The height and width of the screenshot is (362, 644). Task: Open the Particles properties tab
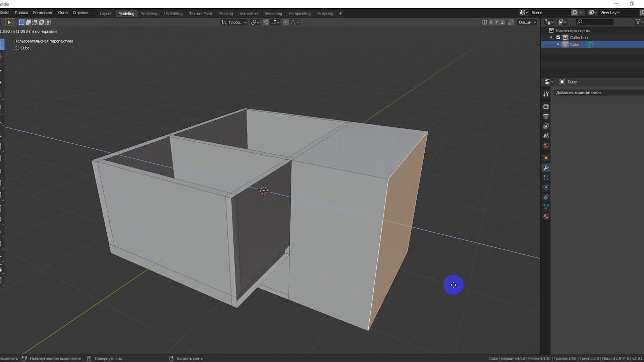coord(546,177)
